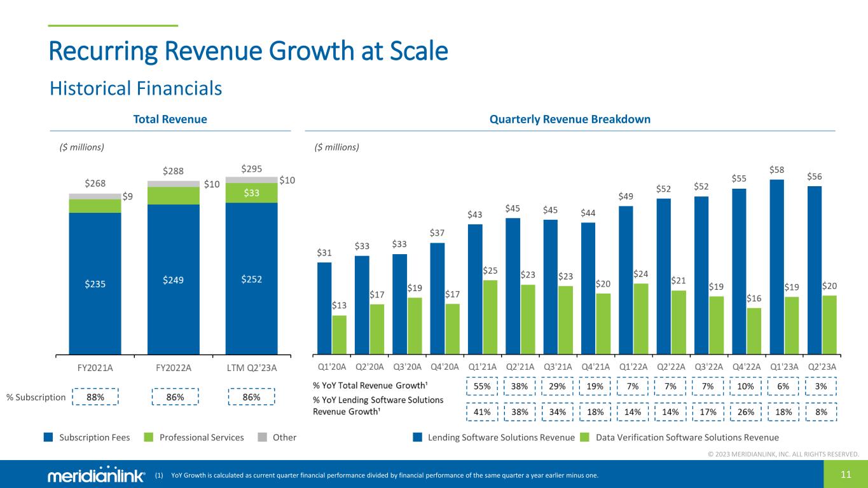Screen dimensions: 868x488
Task: Click the Lending Software Solutions Revenue legend swatch
Action: (417, 437)
